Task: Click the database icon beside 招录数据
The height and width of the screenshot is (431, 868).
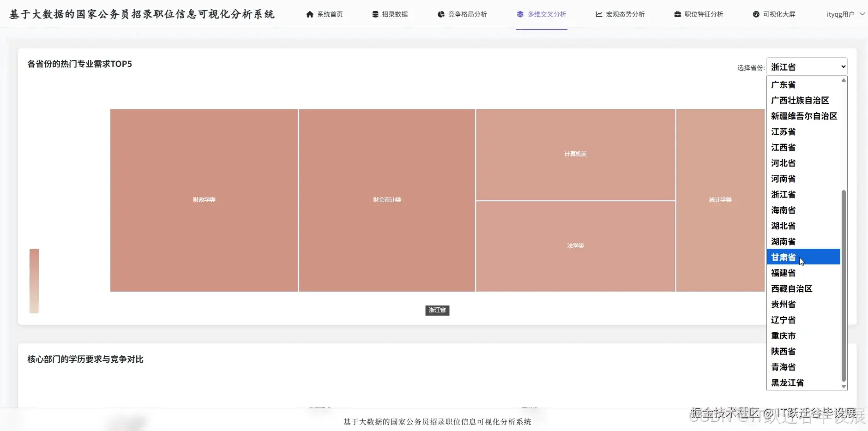Action: click(375, 14)
